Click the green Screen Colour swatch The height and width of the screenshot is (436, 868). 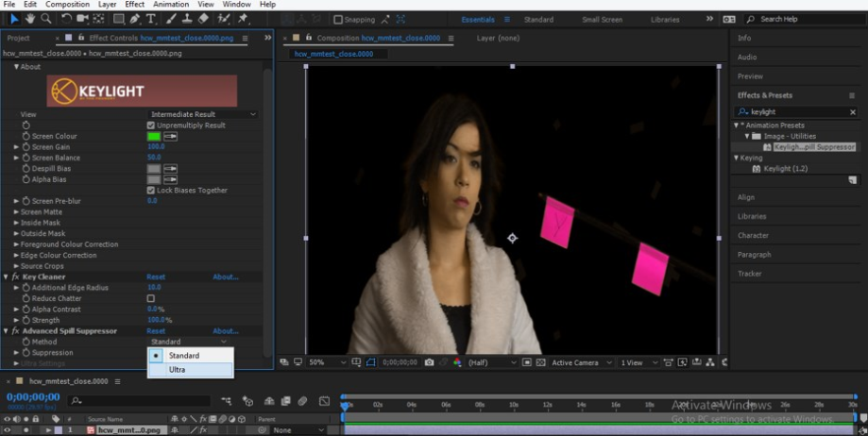pyautogui.click(x=154, y=136)
